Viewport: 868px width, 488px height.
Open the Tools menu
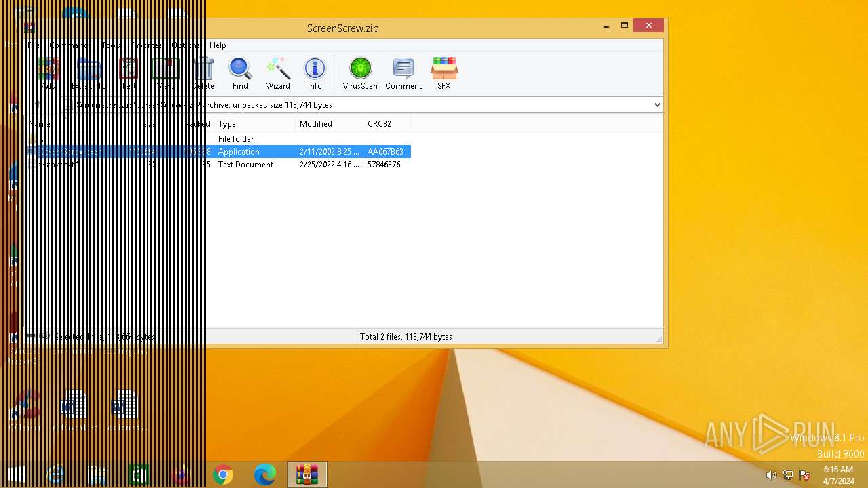pos(111,45)
